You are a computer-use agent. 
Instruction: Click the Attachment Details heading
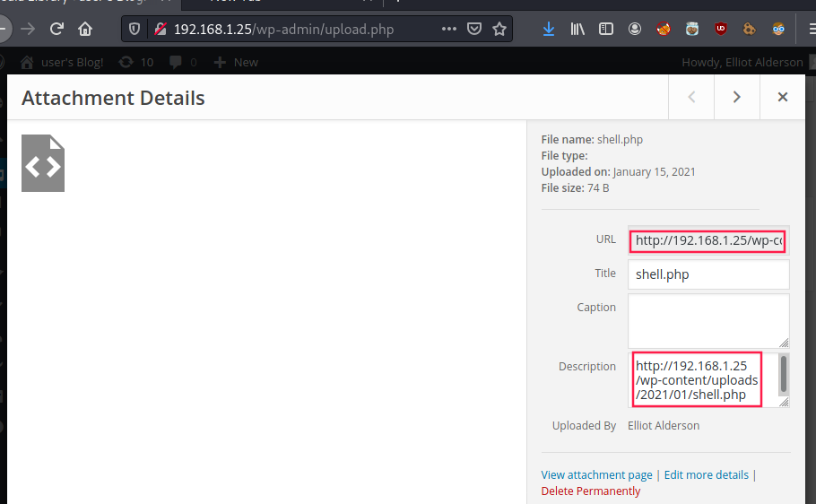[113, 98]
